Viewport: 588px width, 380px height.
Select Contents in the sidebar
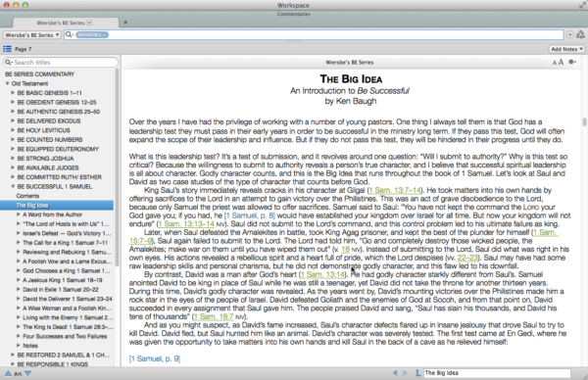(x=27, y=196)
